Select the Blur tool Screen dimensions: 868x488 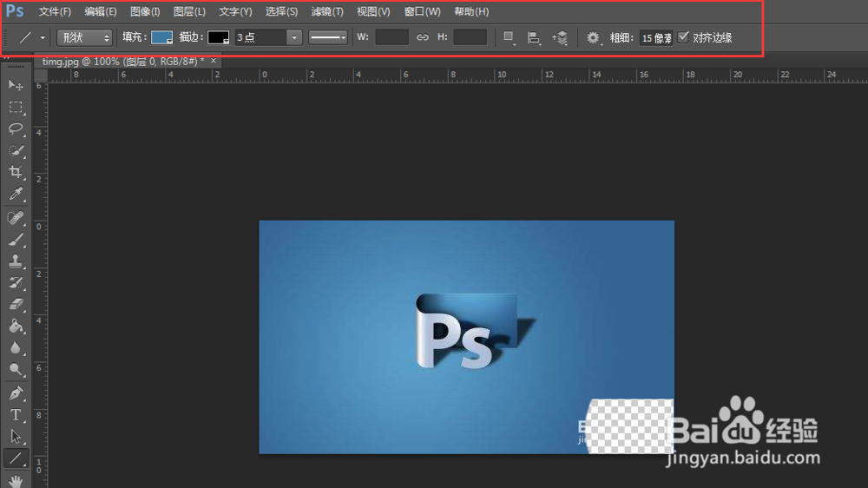tap(16, 348)
